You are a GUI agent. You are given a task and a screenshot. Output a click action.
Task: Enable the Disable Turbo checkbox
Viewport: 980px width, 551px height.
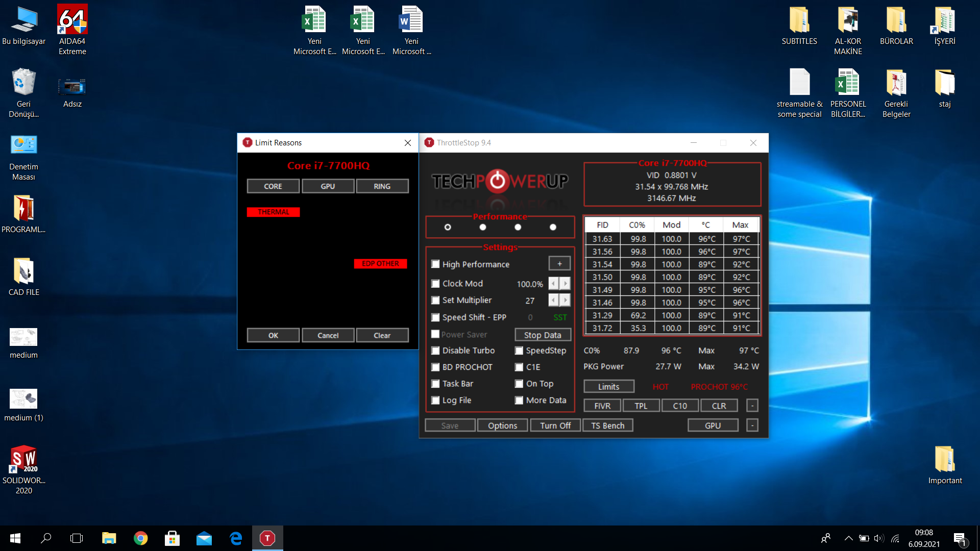(x=435, y=350)
